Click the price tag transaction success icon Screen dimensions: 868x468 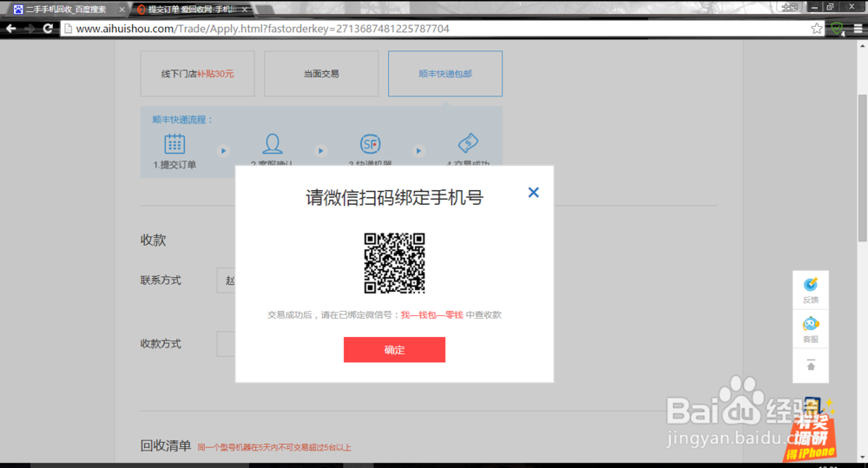(469, 143)
